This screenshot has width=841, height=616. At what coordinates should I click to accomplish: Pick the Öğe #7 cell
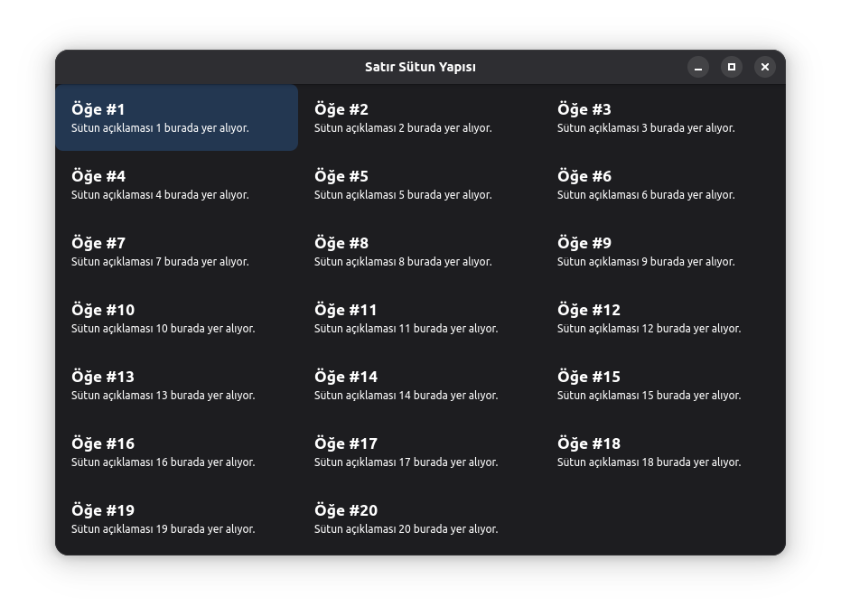pos(176,252)
